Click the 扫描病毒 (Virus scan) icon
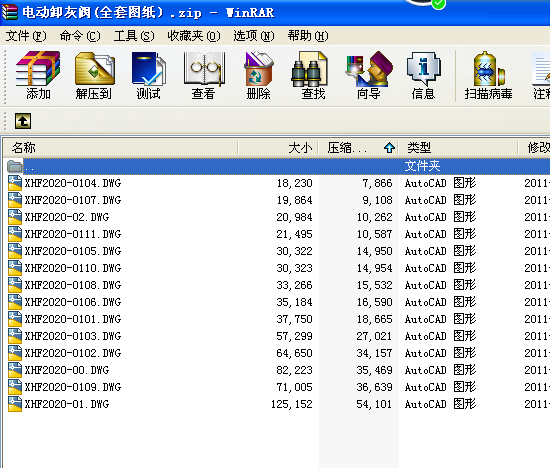This screenshot has width=550, height=468. coord(488,69)
